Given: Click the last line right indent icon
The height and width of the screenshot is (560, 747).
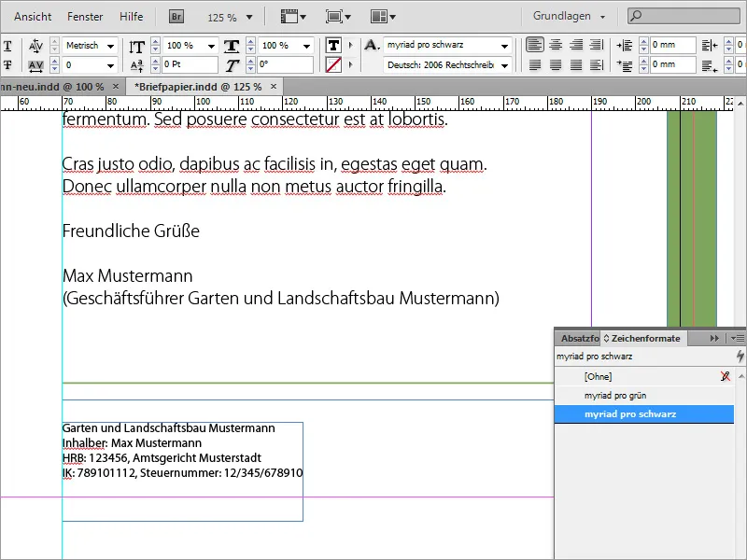Looking at the screenshot, I should (710, 65).
